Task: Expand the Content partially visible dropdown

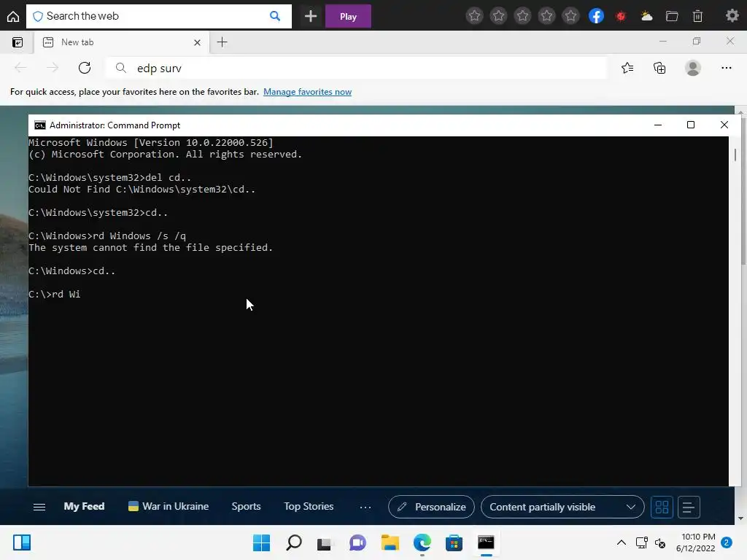Action: point(562,507)
